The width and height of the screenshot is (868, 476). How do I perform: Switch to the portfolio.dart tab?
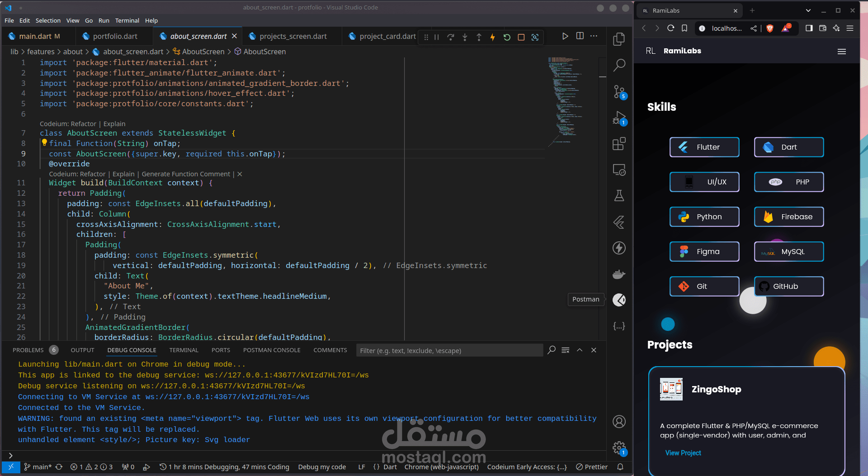point(115,36)
